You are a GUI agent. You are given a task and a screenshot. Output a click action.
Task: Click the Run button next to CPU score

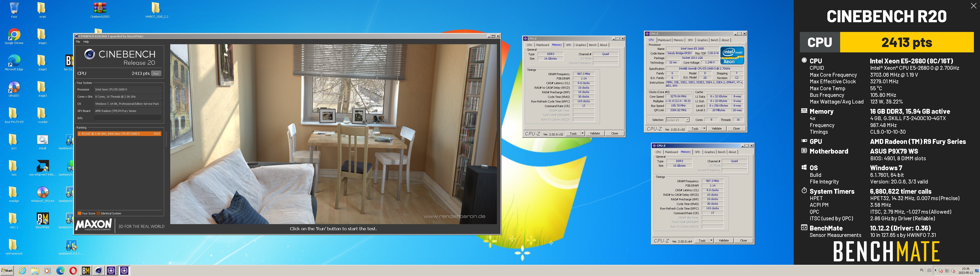pos(156,73)
